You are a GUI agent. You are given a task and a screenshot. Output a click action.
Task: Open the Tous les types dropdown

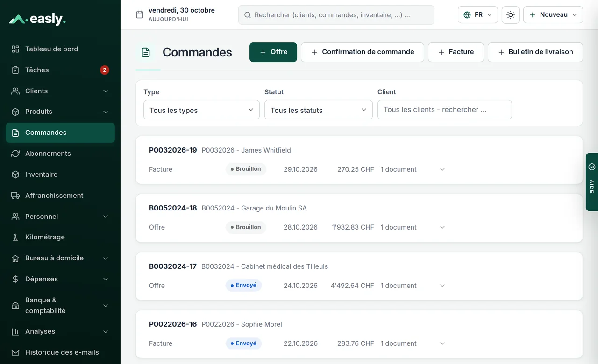point(201,110)
